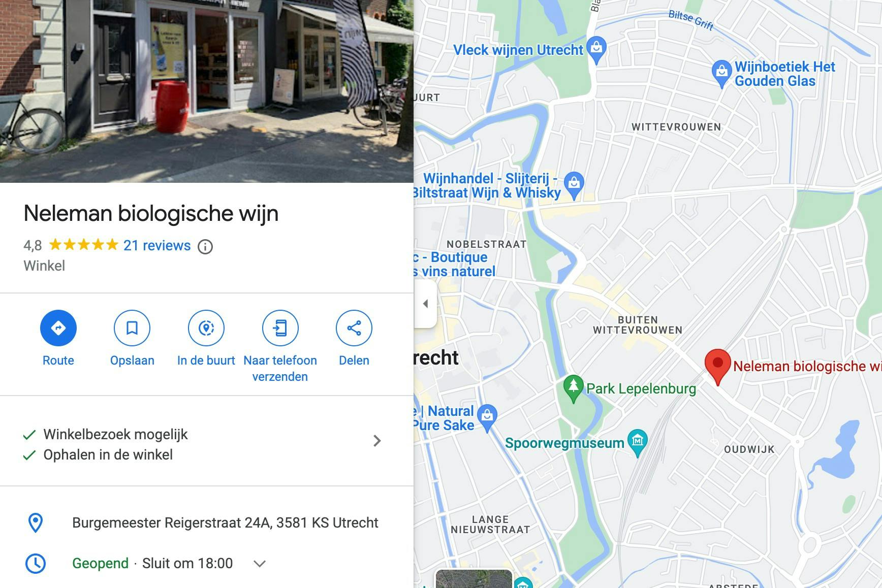Click the Route directions icon
Viewport: 882px width, 588px height.
(58, 328)
